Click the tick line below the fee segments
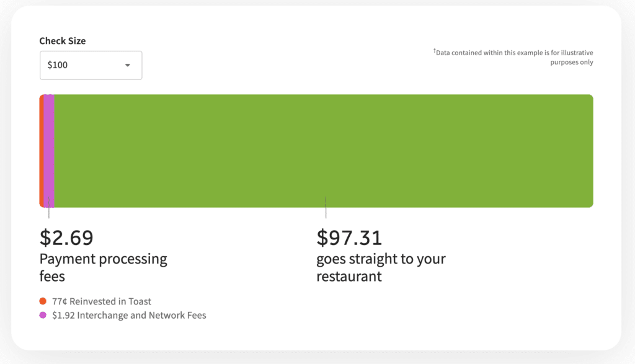 coord(48,211)
